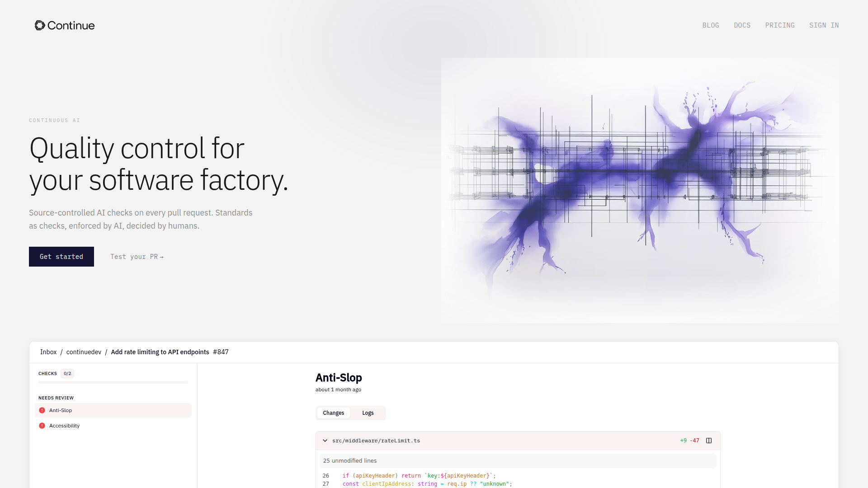Image resolution: width=868 pixels, height=488 pixels.
Task: Click the Sign In link
Action: click(x=824, y=25)
